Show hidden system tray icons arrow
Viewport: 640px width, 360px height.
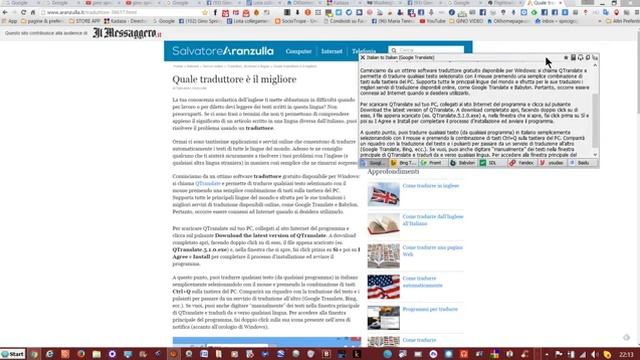547,354
